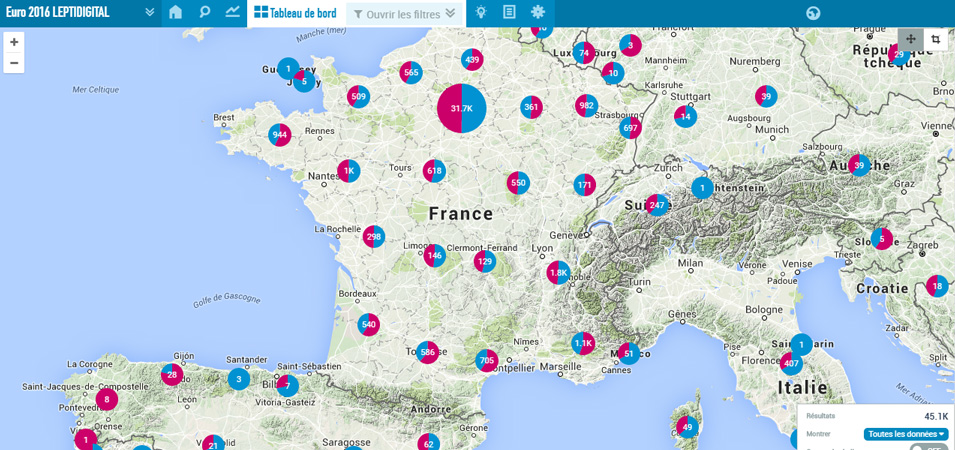
Task: Click the lightbulb insights icon
Action: coord(481,12)
